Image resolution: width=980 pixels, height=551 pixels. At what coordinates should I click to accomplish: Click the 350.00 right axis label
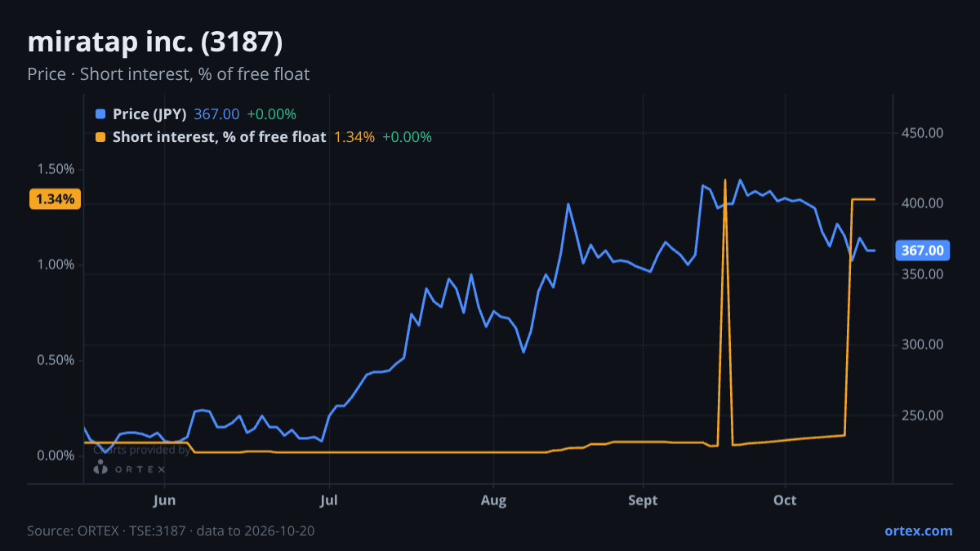coord(923,274)
